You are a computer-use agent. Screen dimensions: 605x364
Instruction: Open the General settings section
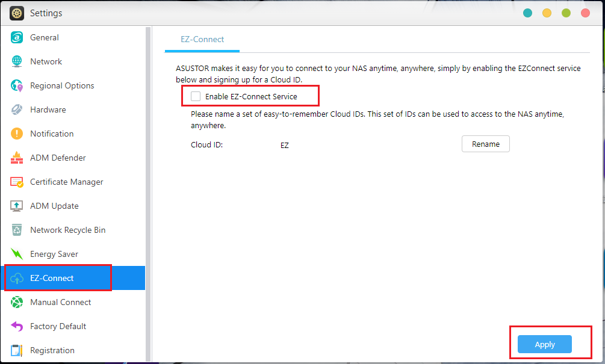click(45, 37)
